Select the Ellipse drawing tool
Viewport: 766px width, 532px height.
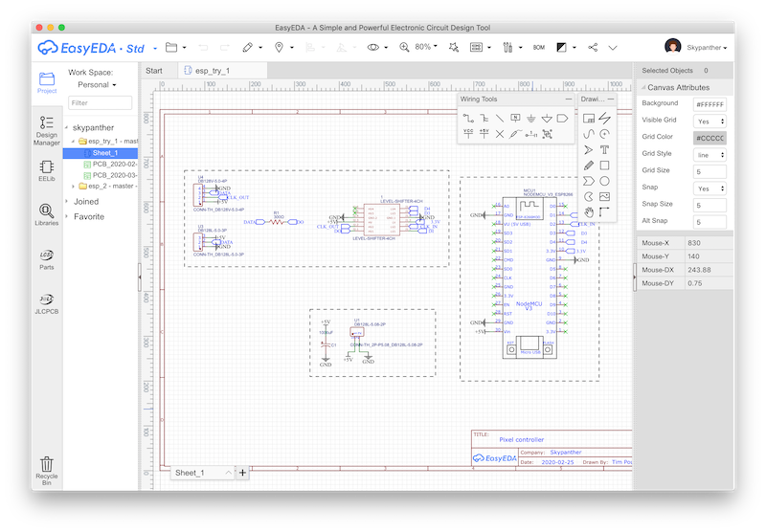tap(604, 181)
